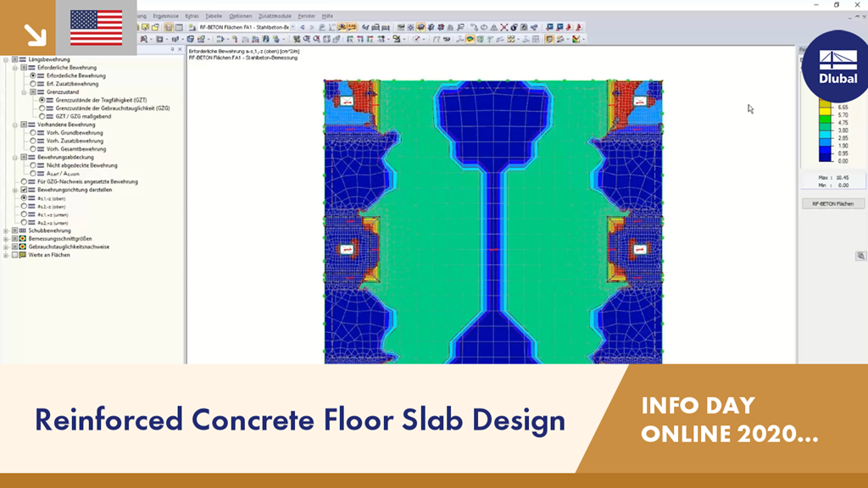Select Nicht abgedeckte Bewehrung radio button
Screen dimensions: 868x488
coord(33,165)
